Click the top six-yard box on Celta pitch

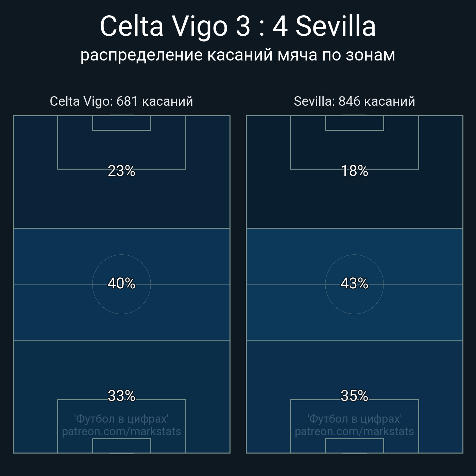(121, 123)
